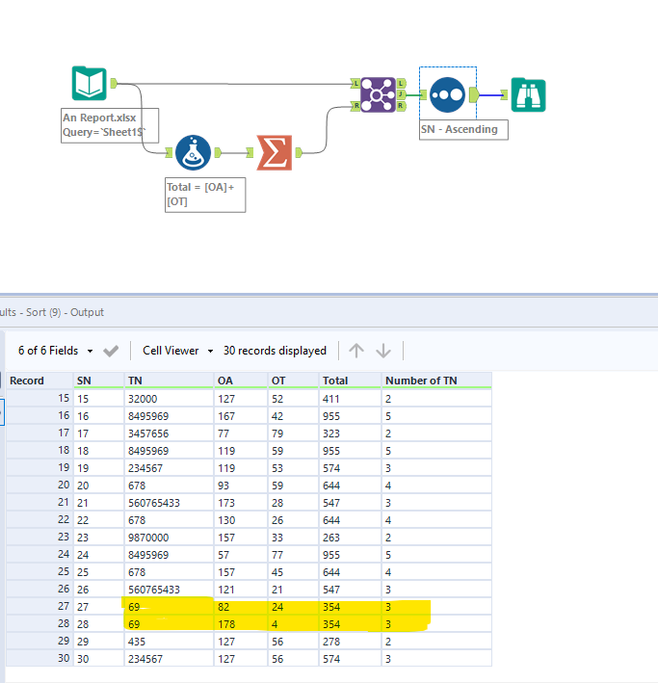
Task: Click the Record column header
Action: pos(39,381)
